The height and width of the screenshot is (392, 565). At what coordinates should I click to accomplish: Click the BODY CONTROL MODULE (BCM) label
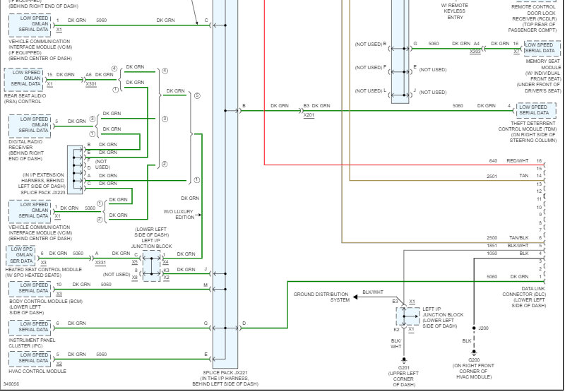tap(46, 301)
